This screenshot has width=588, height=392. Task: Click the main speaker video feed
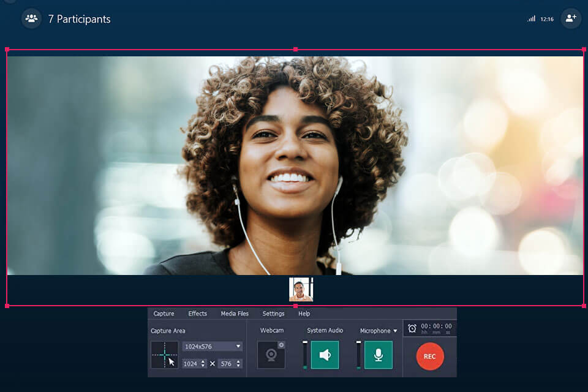295,165
